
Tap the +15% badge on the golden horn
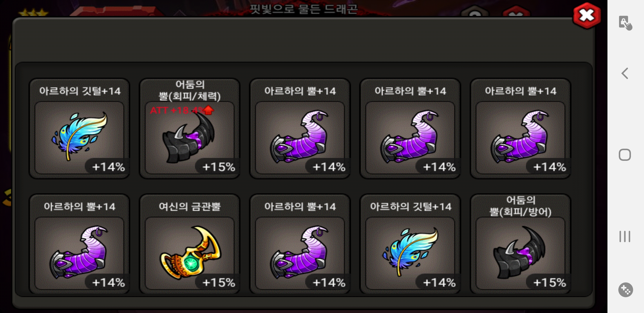tap(218, 282)
